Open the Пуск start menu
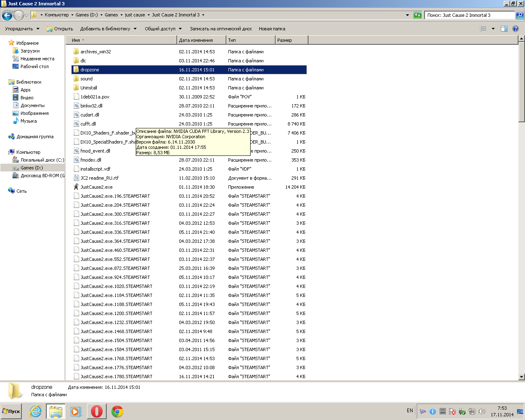This screenshot has width=525, height=420. 11,411
